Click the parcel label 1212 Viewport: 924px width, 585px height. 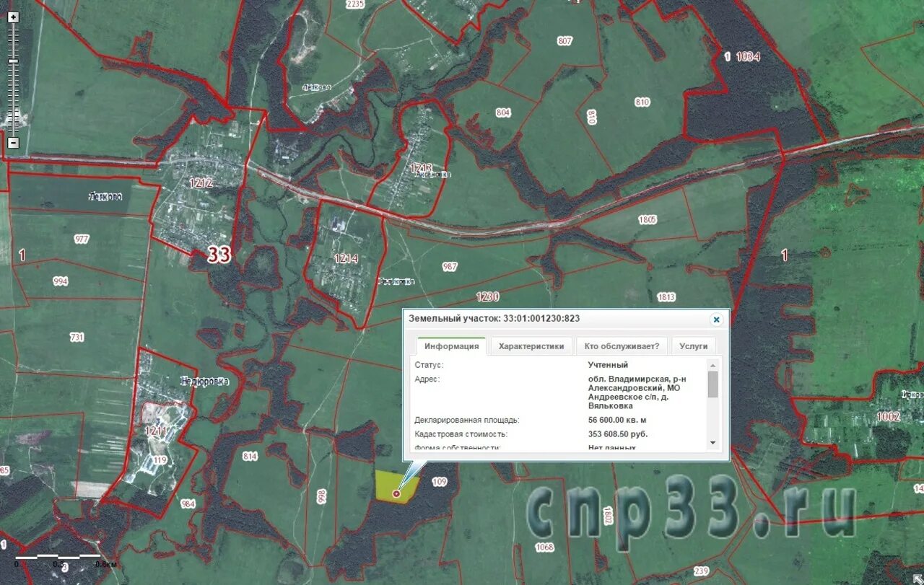tap(201, 183)
